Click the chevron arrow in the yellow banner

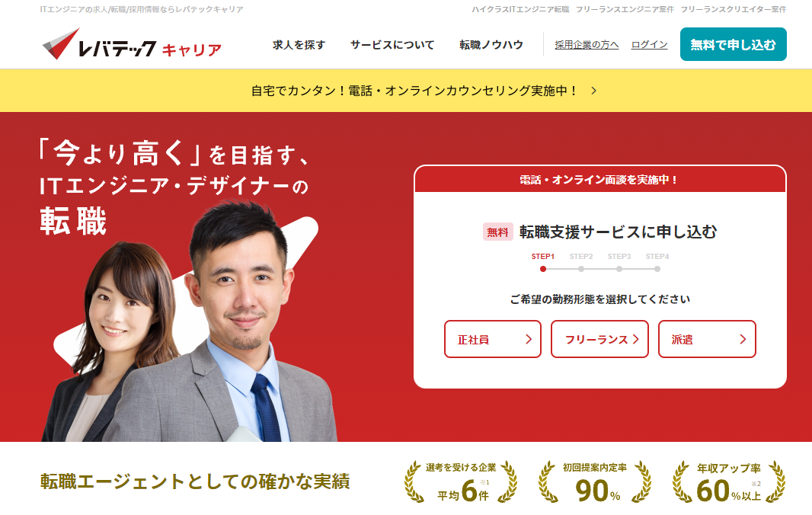pos(593,91)
